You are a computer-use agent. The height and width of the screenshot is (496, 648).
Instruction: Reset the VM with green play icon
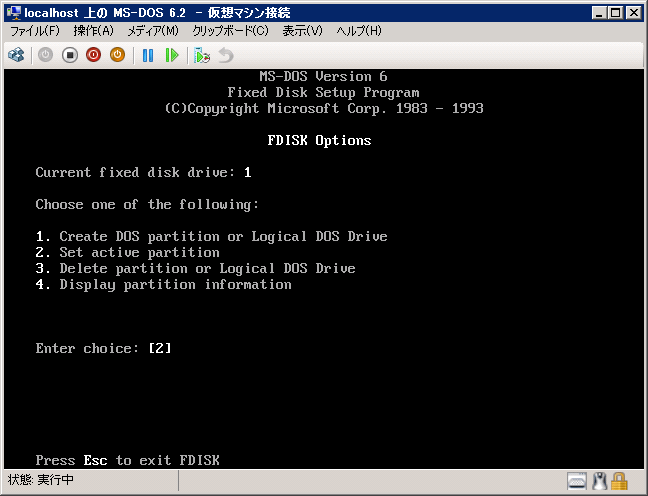point(172,55)
